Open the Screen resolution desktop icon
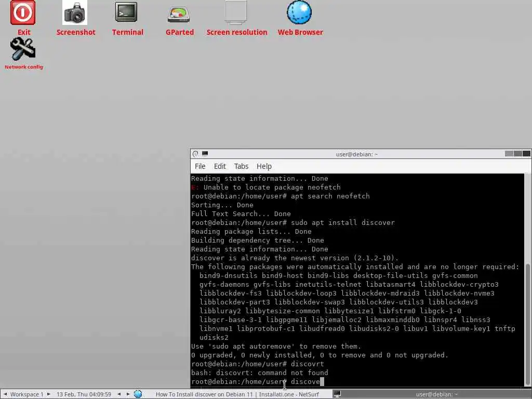 tap(235, 12)
